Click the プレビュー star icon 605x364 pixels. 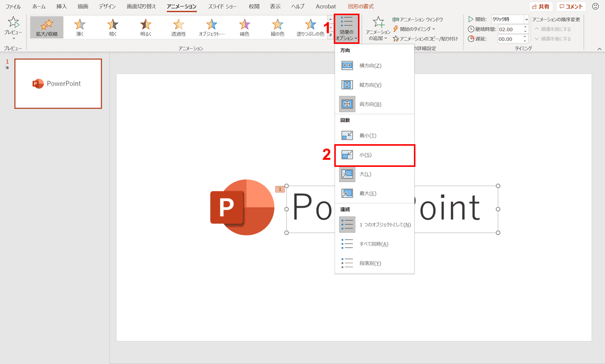click(13, 22)
